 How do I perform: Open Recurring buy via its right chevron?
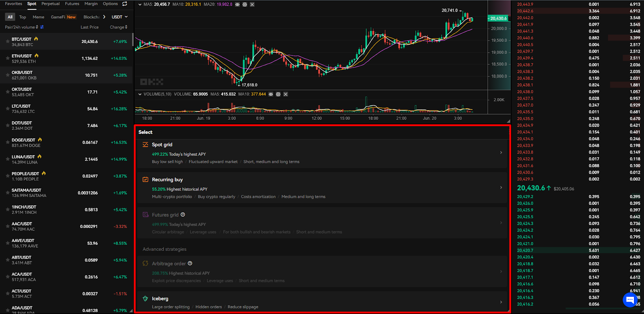[501, 187]
